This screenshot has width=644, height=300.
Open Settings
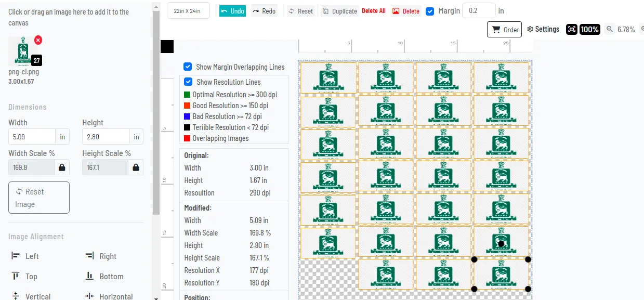point(543,29)
